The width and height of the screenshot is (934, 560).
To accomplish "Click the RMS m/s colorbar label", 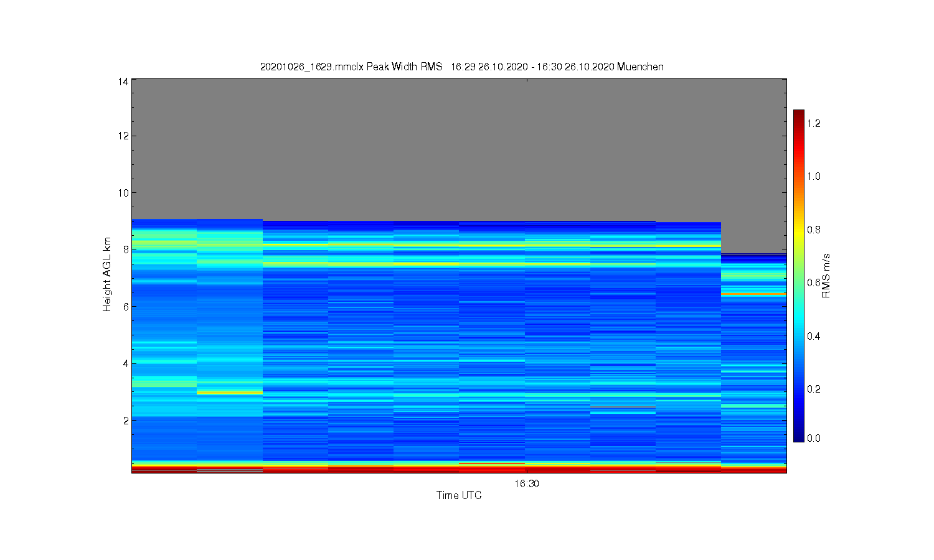I will click(x=826, y=276).
